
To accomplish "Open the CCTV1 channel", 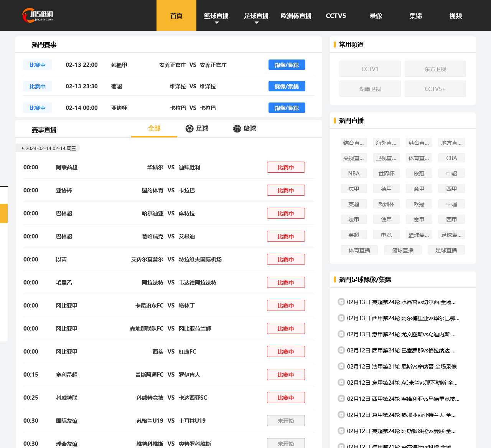I will point(370,69).
